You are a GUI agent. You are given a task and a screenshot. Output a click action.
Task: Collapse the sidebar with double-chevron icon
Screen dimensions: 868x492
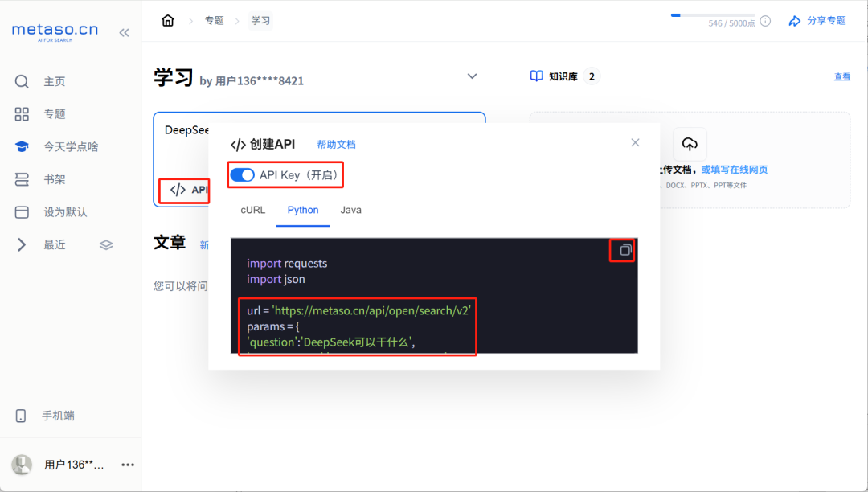124,33
